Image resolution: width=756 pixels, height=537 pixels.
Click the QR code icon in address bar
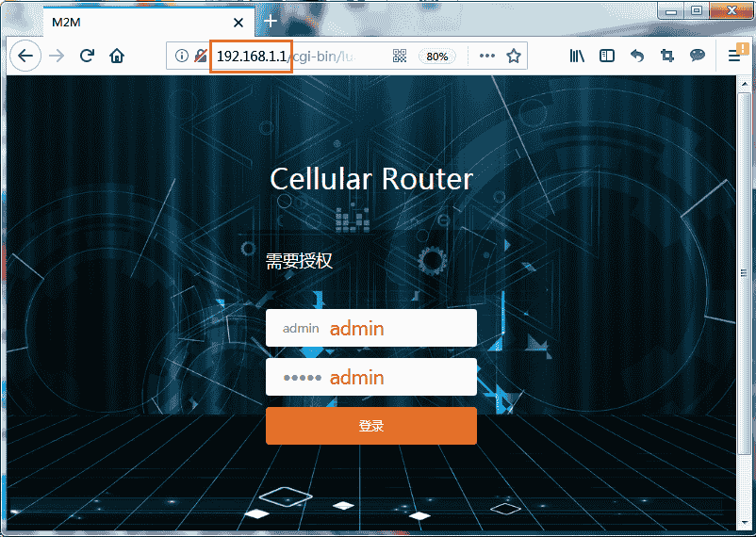point(400,56)
